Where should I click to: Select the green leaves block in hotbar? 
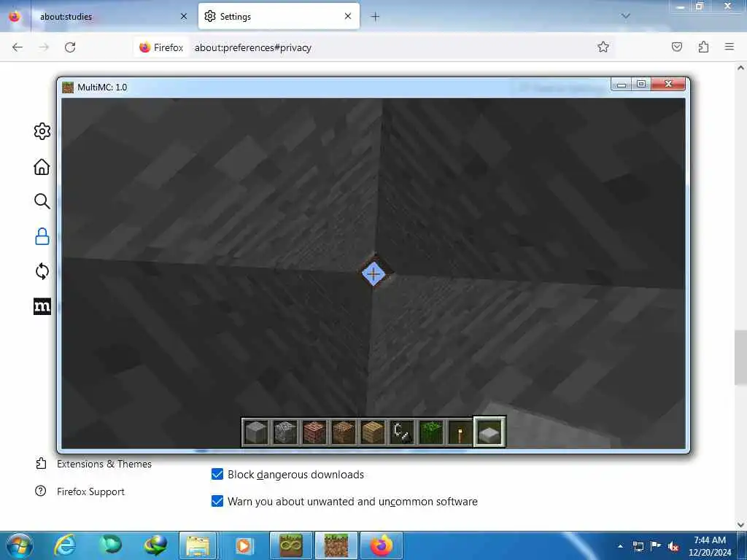pyautogui.click(x=430, y=432)
